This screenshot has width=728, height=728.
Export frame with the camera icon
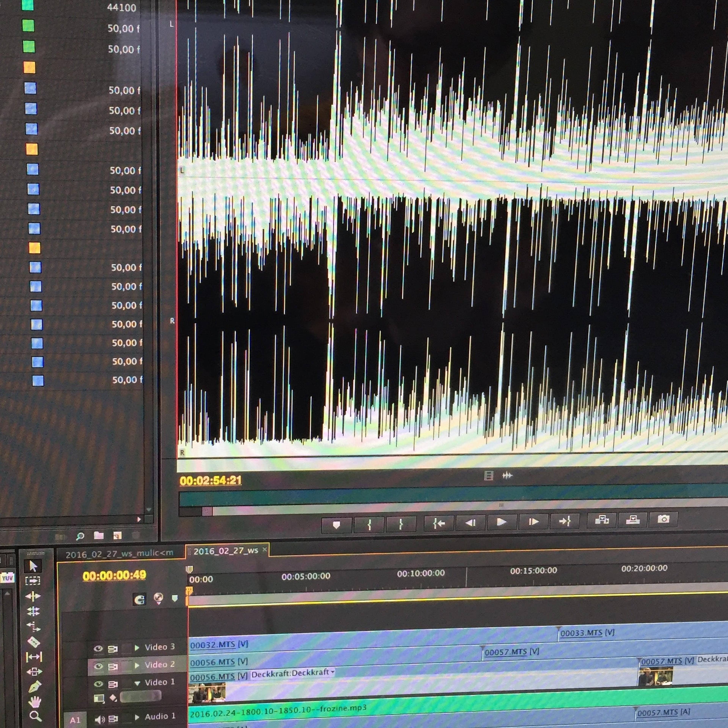pos(663,519)
